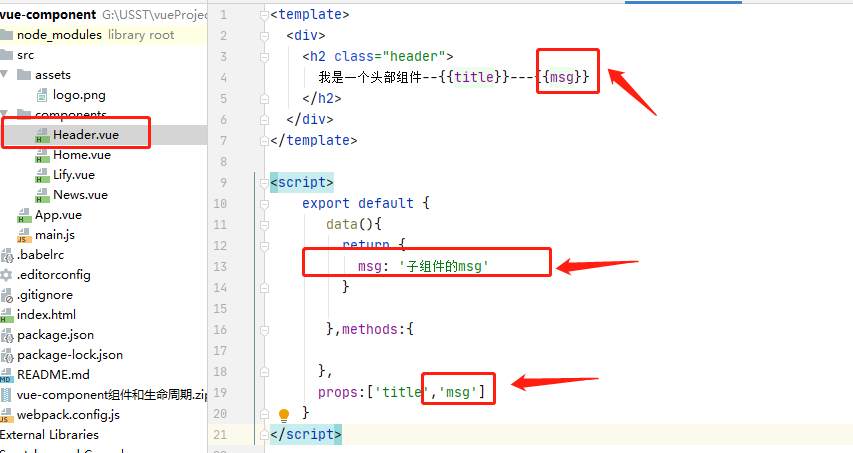Click the fold marker at line 21
This screenshot has width=853, height=453.
coord(264,435)
